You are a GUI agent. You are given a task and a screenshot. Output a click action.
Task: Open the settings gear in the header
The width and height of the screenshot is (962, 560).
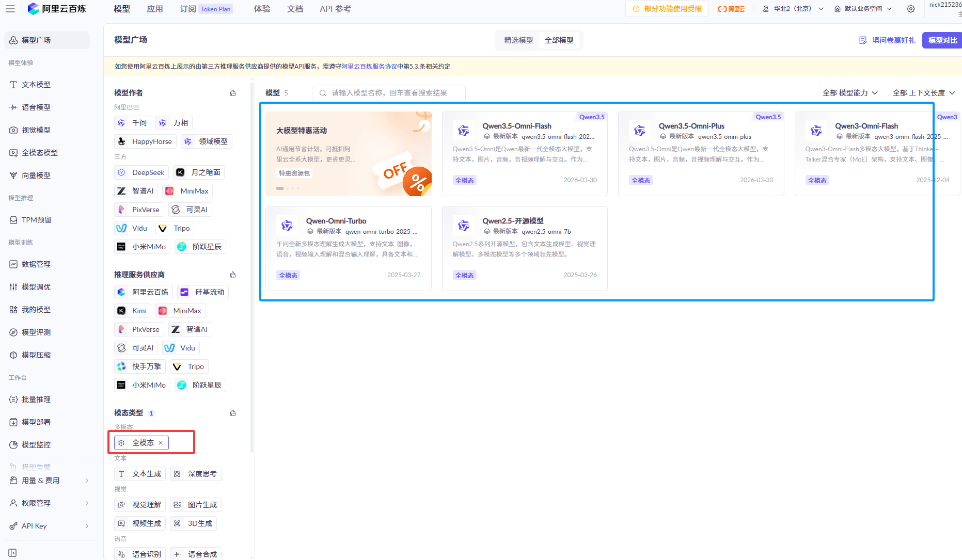(911, 9)
